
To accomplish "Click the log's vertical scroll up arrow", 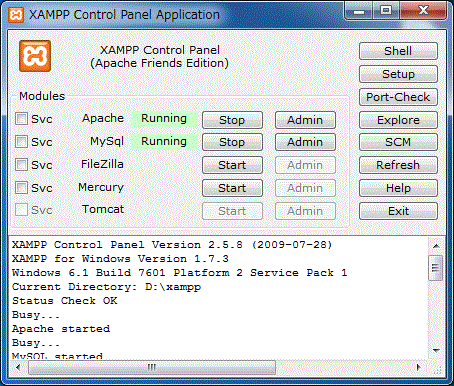I will point(436,246).
